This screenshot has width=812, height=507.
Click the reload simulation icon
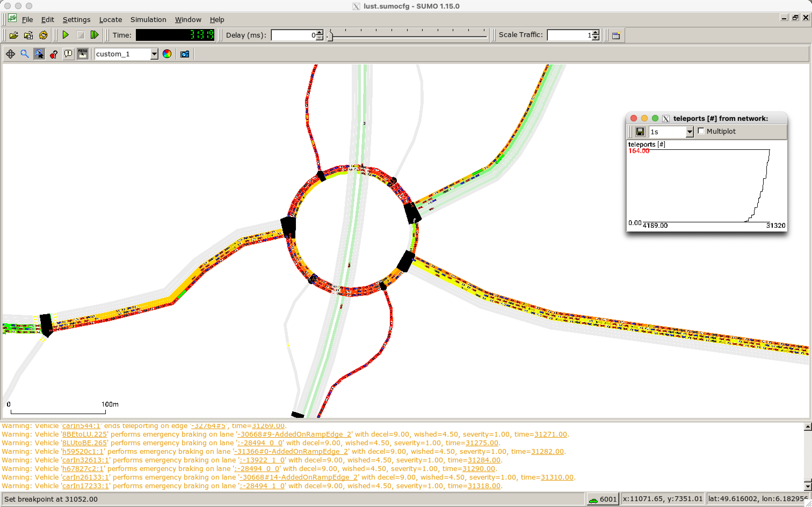(43, 35)
